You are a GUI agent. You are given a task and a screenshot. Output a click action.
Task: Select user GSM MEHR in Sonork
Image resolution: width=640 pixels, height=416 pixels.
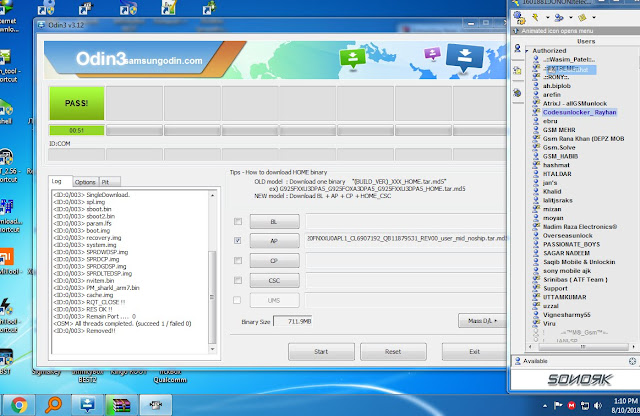click(x=559, y=130)
